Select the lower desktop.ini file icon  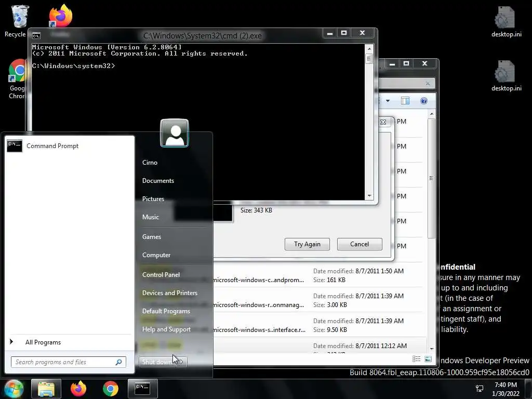[x=506, y=76]
